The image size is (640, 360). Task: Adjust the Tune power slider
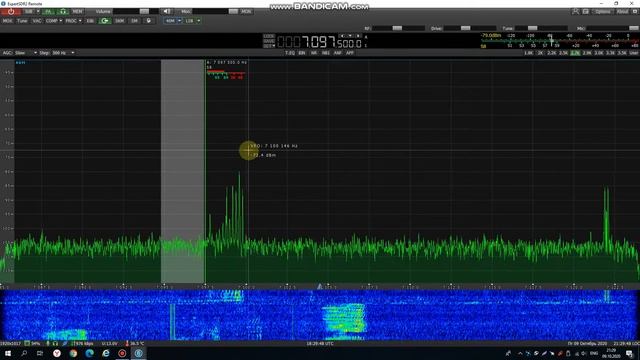click(541, 28)
